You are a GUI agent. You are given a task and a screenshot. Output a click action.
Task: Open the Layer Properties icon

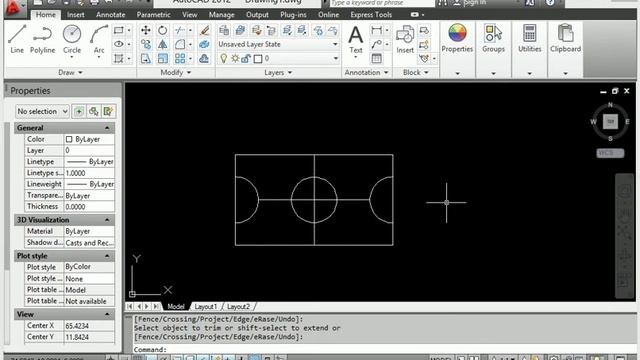point(224,30)
